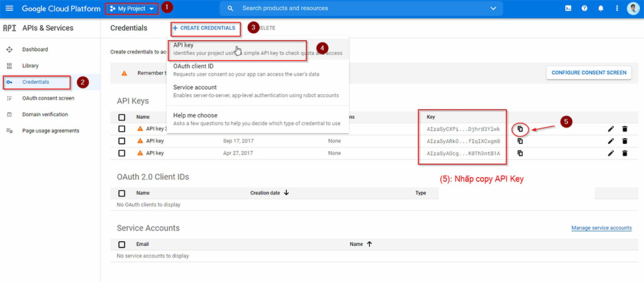644x282 pixels.
Task: Click the CREATE CREDENTIALS button
Action: point(204,28)
